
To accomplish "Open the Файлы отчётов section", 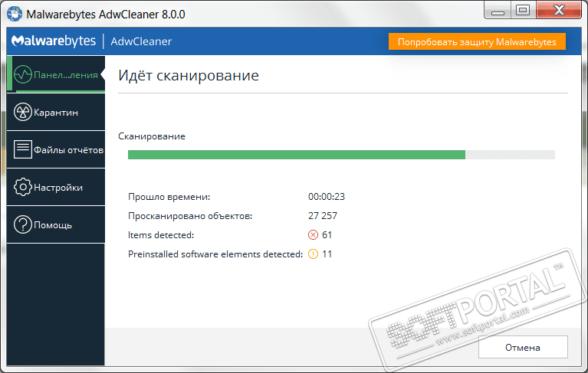I will (x=56, y=149).
